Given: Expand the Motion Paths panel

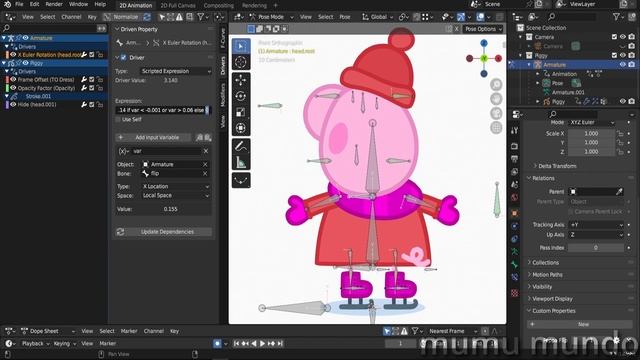Looking at the screenshot, I should (x=547, y=275).
